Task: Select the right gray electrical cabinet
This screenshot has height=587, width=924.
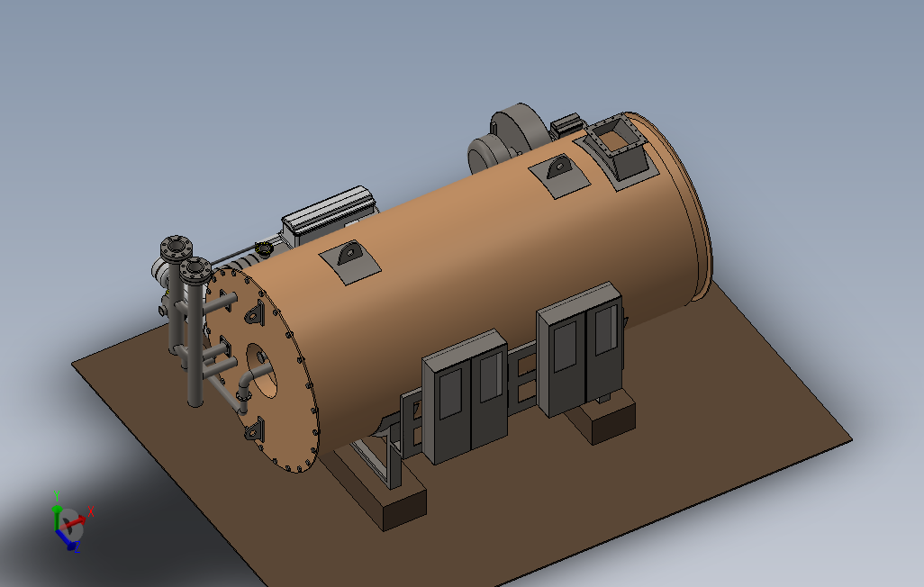Action: click(581, 350)
